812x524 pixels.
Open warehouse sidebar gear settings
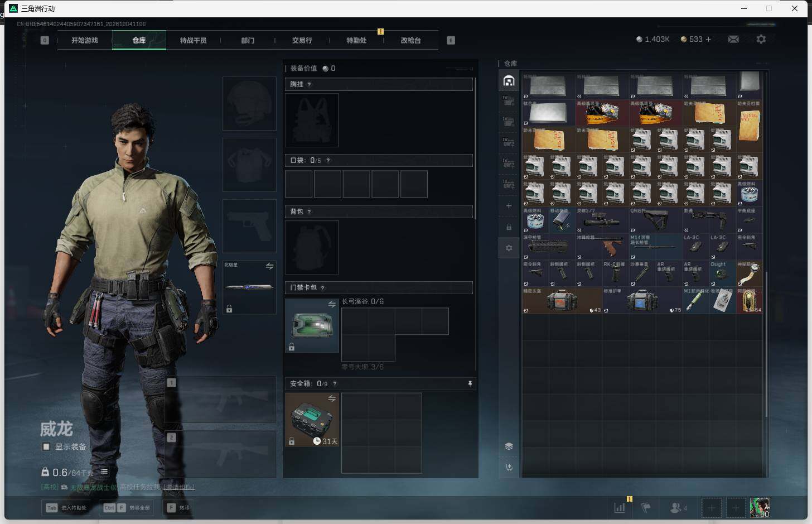509,248
